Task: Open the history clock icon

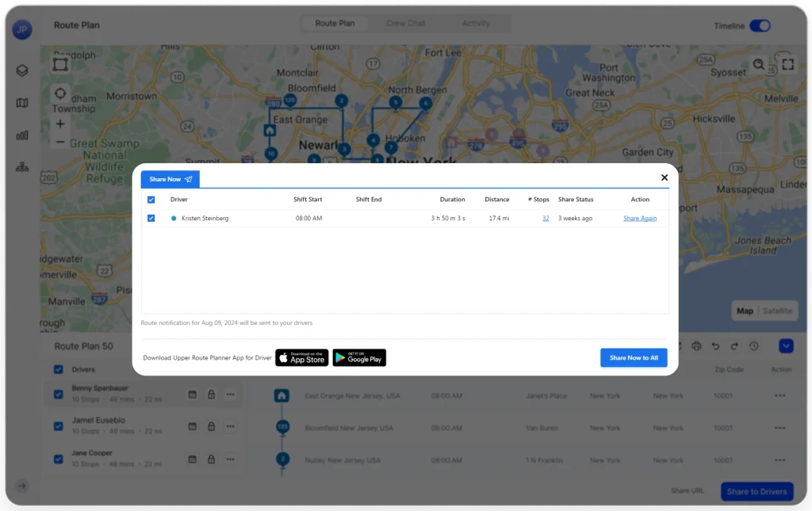Action: click(753, 346)
